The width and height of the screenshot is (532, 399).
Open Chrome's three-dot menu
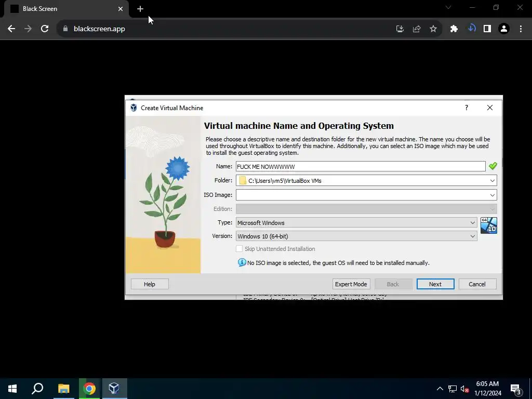point(521,29)
